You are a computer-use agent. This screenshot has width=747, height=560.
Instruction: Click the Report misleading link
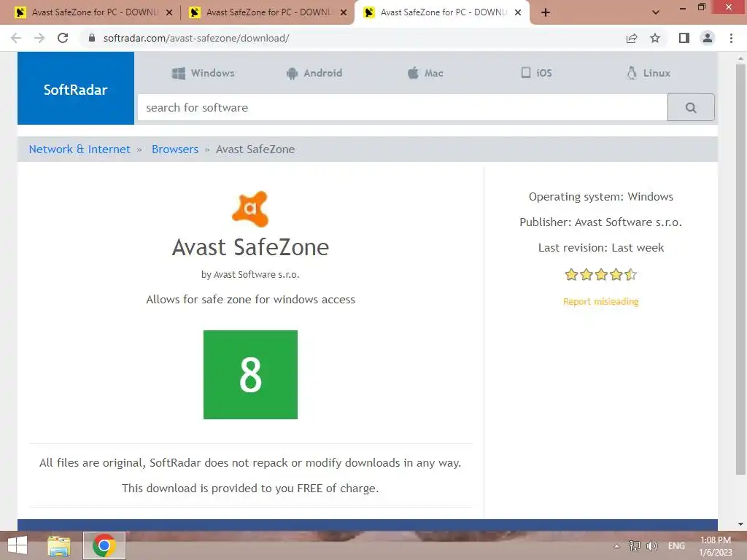(x=601, y=301)
